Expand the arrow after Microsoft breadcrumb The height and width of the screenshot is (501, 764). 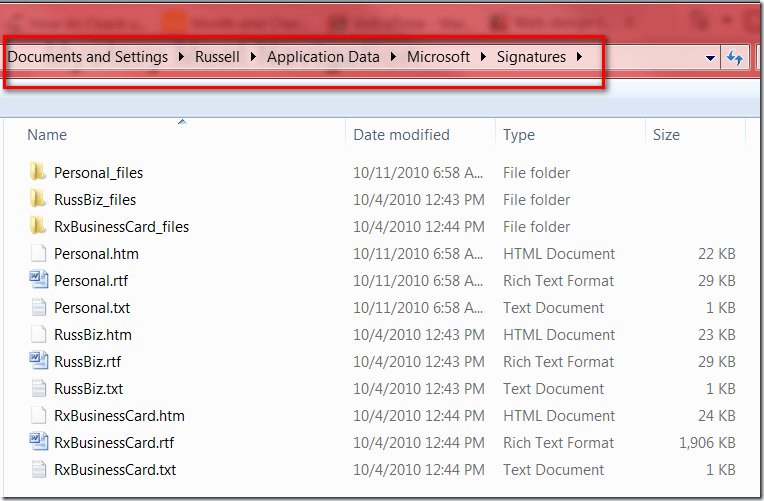(484, 57)
